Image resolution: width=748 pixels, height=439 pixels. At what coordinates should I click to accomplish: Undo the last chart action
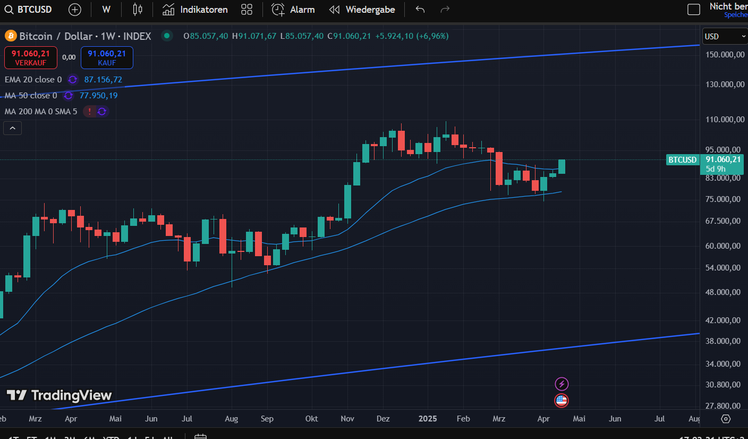tap(420, 10)
